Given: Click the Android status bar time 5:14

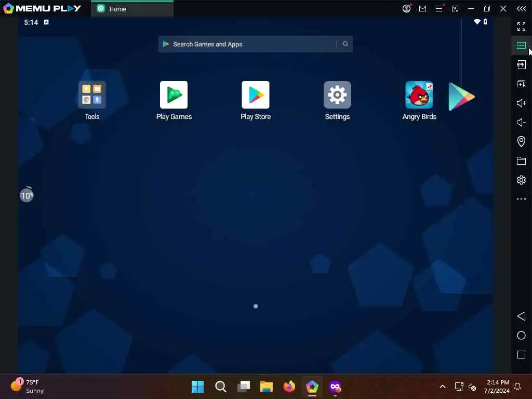Looking at the screenshot, I should coord(31,22).
